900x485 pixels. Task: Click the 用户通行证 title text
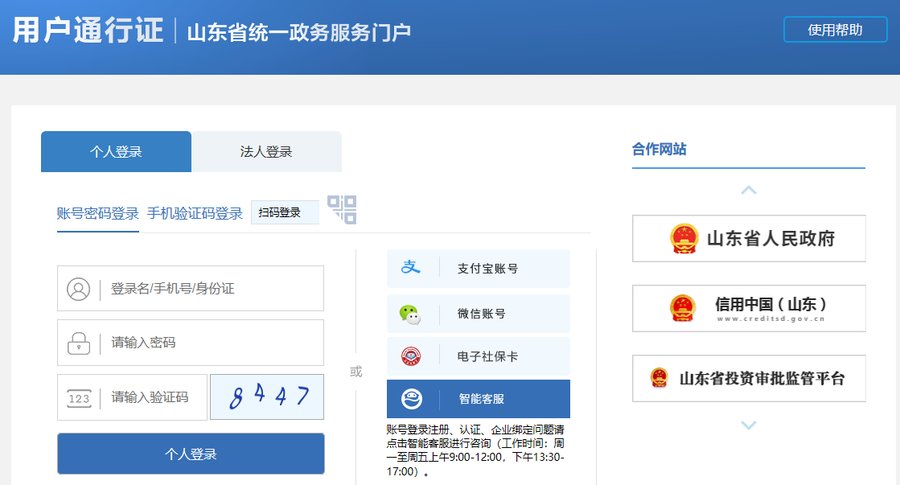point(88,30)
